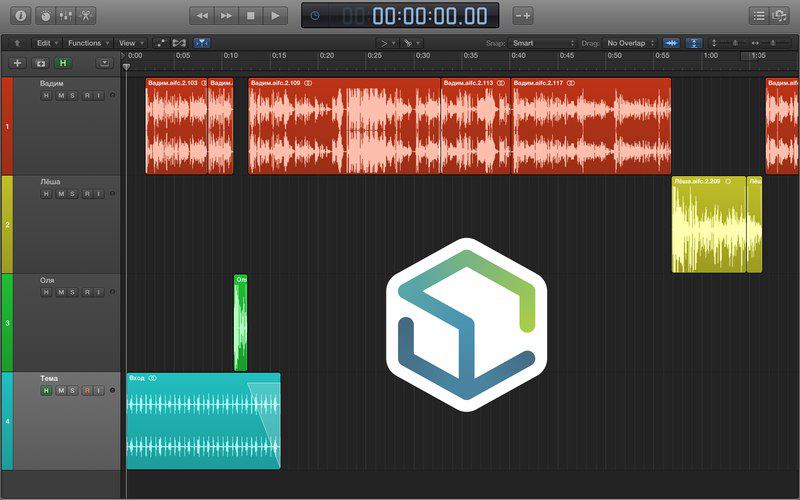Toggle the Flex show/hide button
The image size is (800, 500).
[179, 43]
